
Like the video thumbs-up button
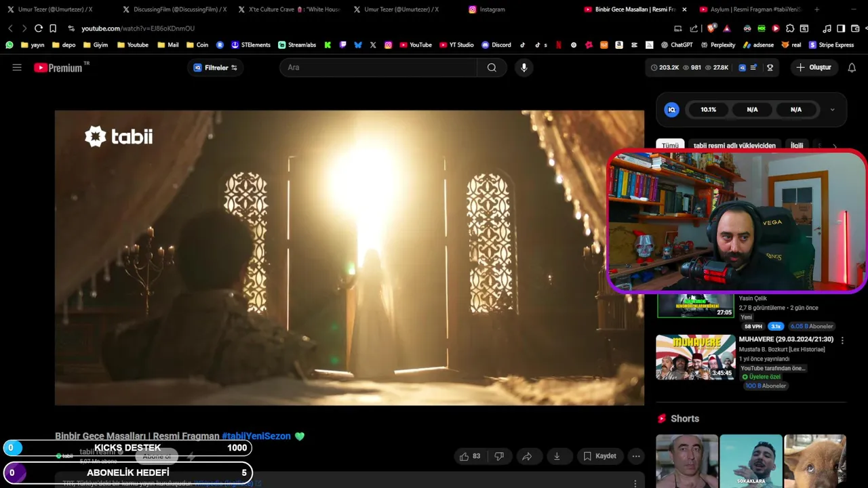469,456
